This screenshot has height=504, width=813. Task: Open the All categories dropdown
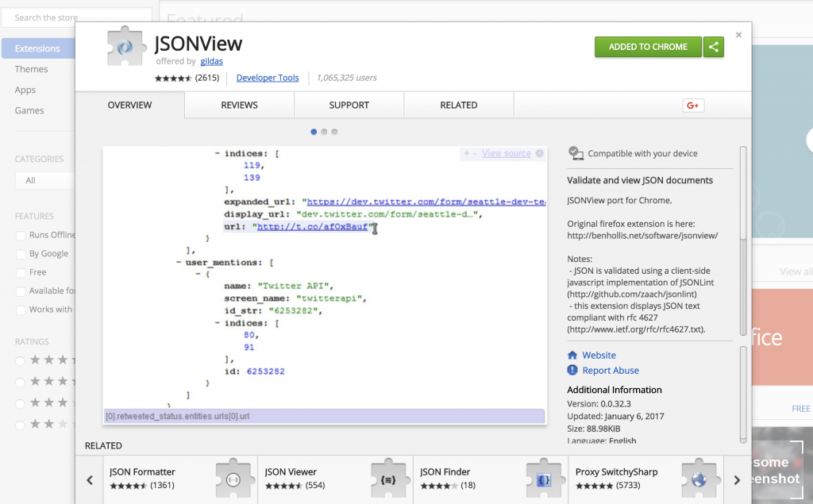[45, 180]
